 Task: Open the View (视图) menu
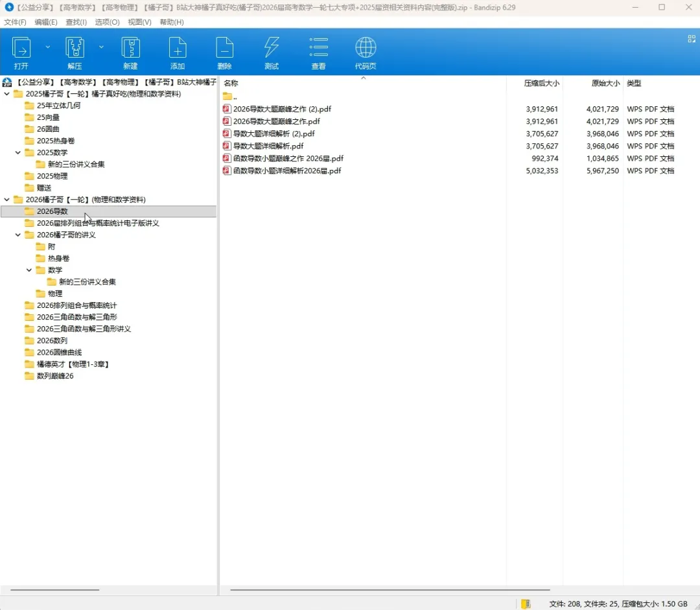click(140, 22)
